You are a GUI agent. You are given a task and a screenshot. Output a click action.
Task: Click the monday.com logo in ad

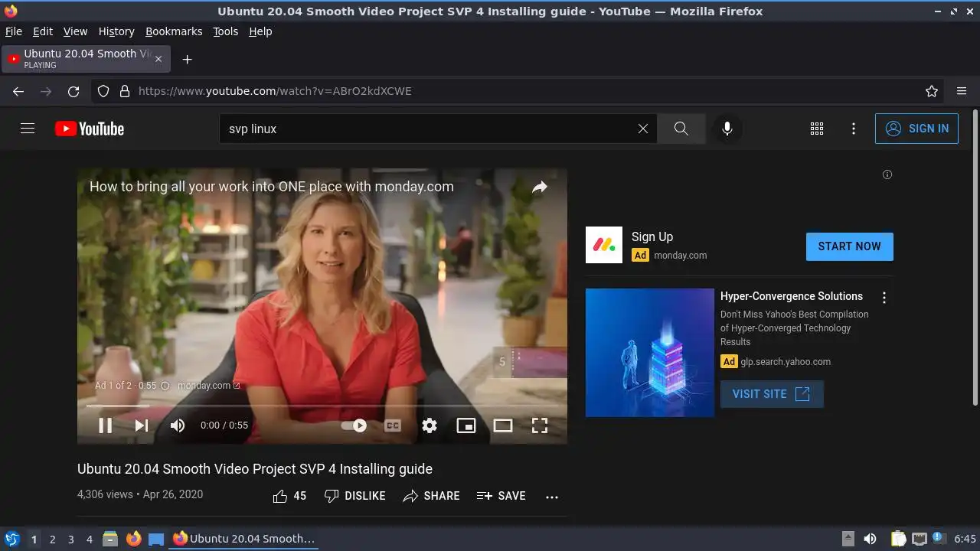click(604, 245)
